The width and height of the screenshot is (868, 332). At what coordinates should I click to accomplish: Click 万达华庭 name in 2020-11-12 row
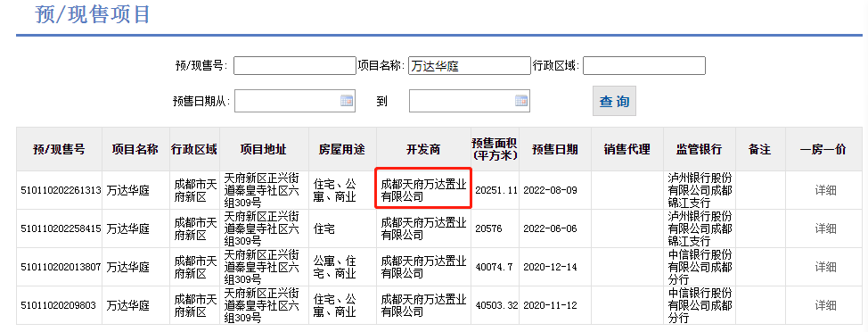[127, 305]
